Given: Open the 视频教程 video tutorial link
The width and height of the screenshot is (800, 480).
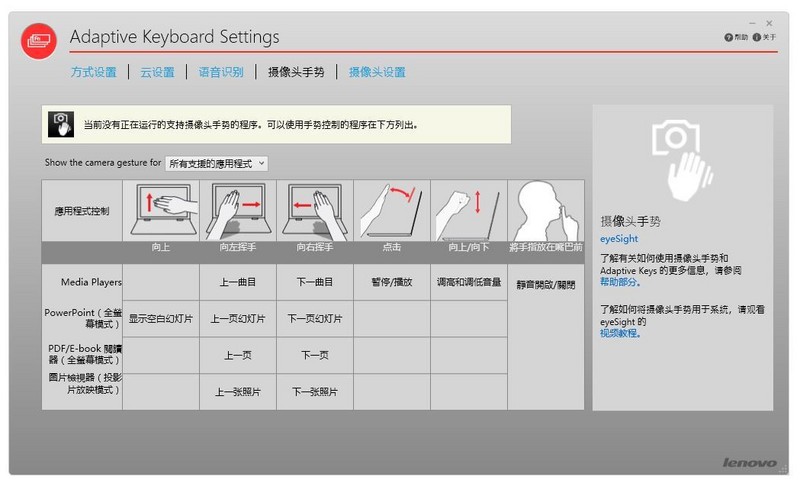Looking at the screenshot, I should click(621, 334).
